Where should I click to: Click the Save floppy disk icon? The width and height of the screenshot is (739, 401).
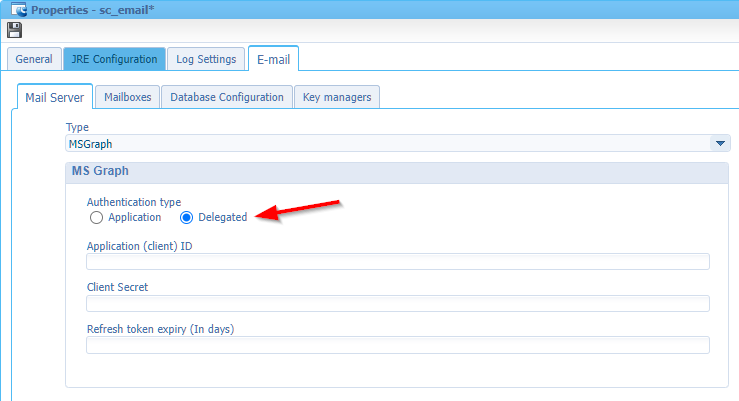(x=15, y=30)
